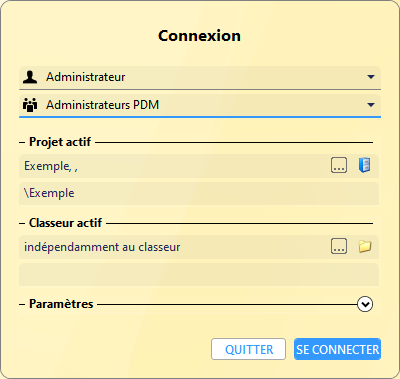Click the project path field \Exemple
Screen dimensions: 400x379
click(199, 193)
